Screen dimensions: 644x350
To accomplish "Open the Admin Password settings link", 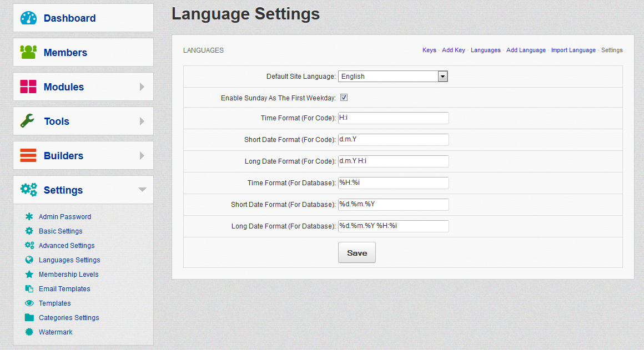I will coord(65,217).
